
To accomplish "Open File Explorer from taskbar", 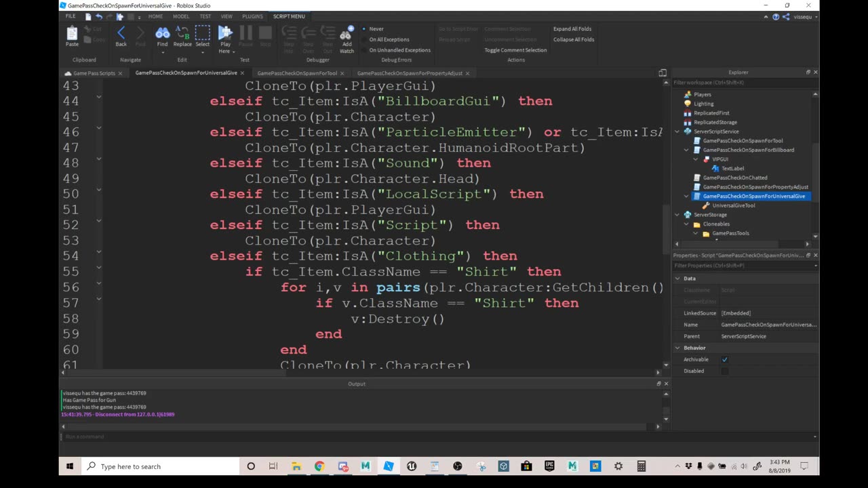I will pyautogui.click(x=296, y=466).
